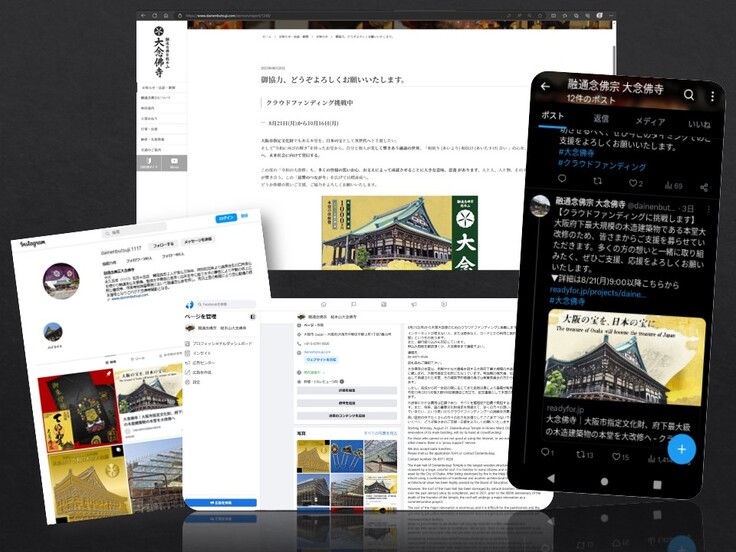The height and width of the screenshot is (552, 736).
Task: Switch to the 返信 tab on Twitter
Action: [602, 119]
